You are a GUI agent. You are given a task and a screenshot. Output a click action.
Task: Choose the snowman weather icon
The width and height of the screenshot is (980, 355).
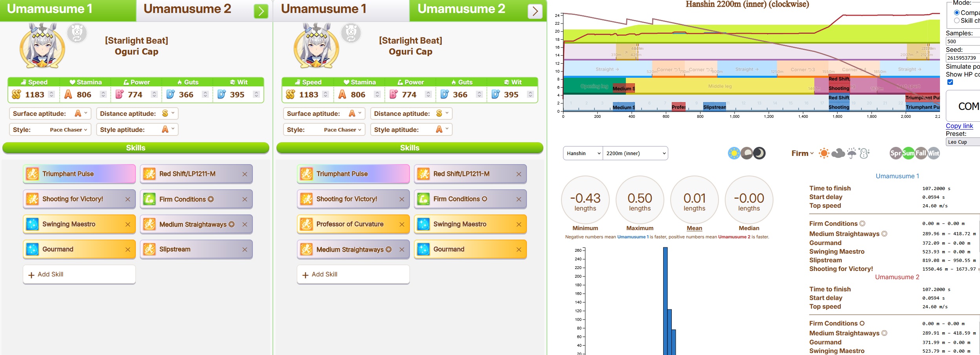coord(864,153)
